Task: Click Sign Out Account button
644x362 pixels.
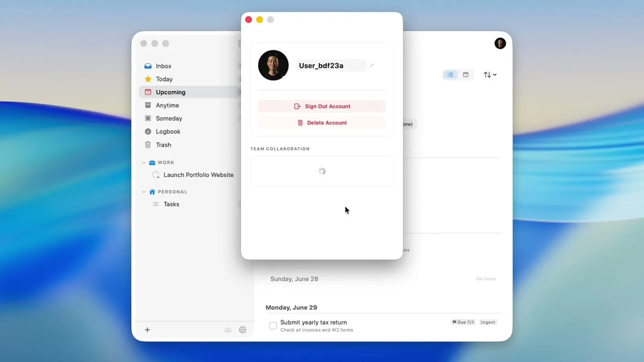Action: pyautogui.click(x=322, y=106)
